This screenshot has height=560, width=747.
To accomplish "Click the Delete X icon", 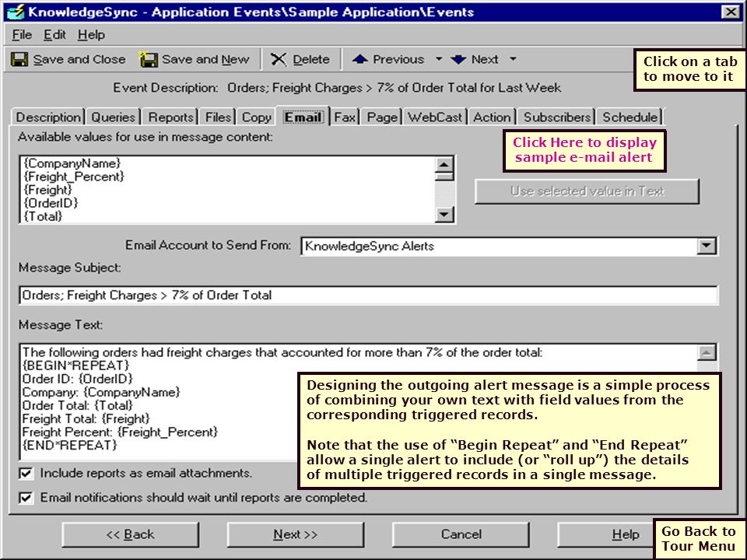I will tap(279, 60).
